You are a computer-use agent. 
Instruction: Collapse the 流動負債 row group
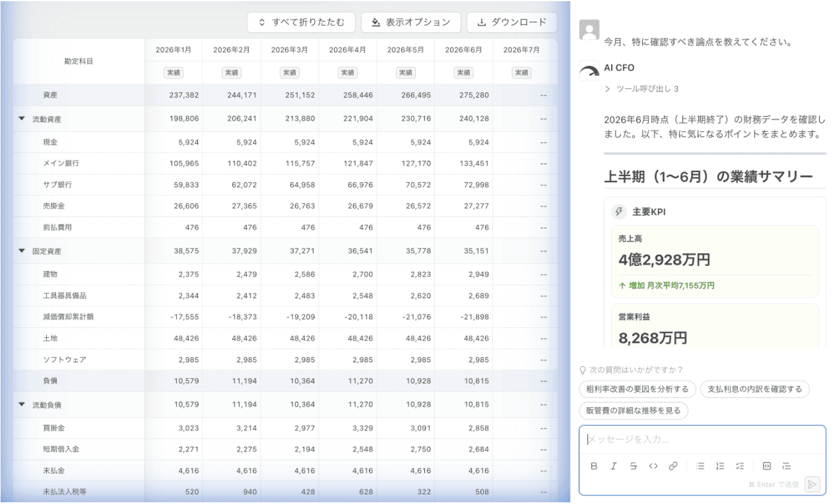22,404
